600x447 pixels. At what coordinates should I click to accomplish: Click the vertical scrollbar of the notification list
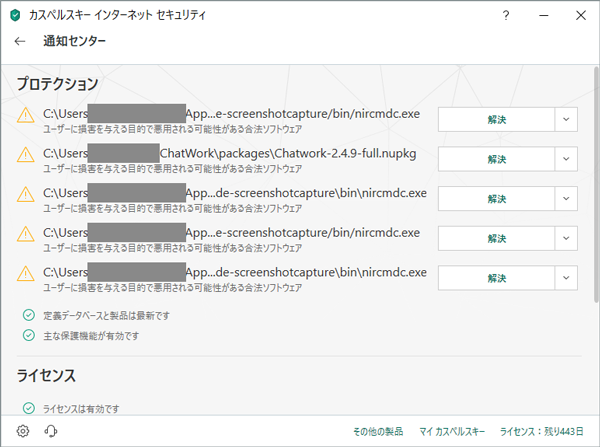pos(596,184)
